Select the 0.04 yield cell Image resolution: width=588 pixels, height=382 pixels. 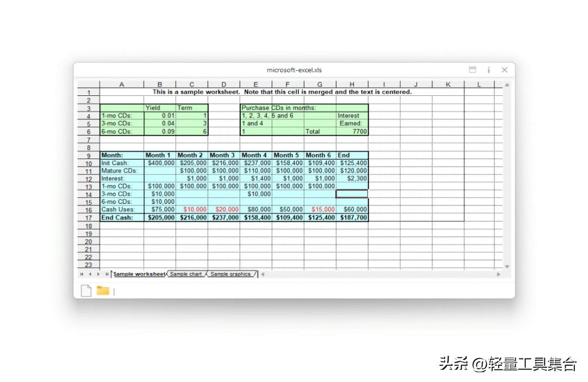click(160, 124)
